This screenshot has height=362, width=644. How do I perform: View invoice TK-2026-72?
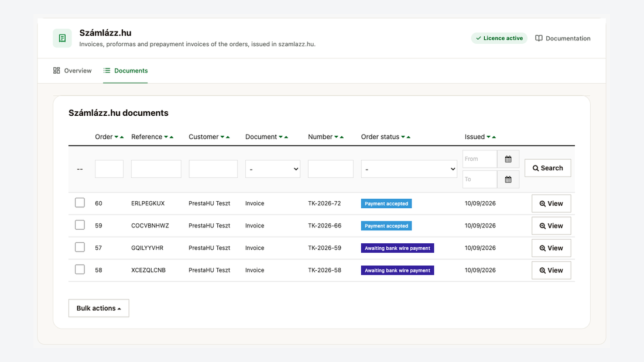coord(551,204)
